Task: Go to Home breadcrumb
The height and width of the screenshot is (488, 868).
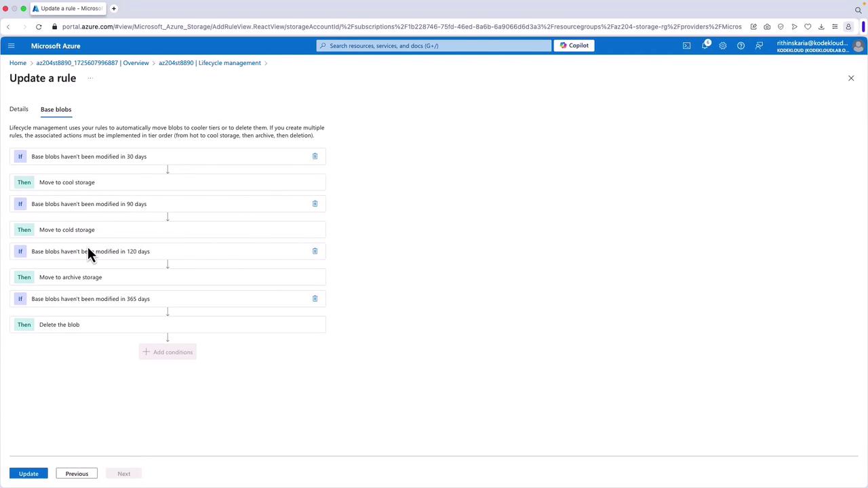Action: point(18,63)
